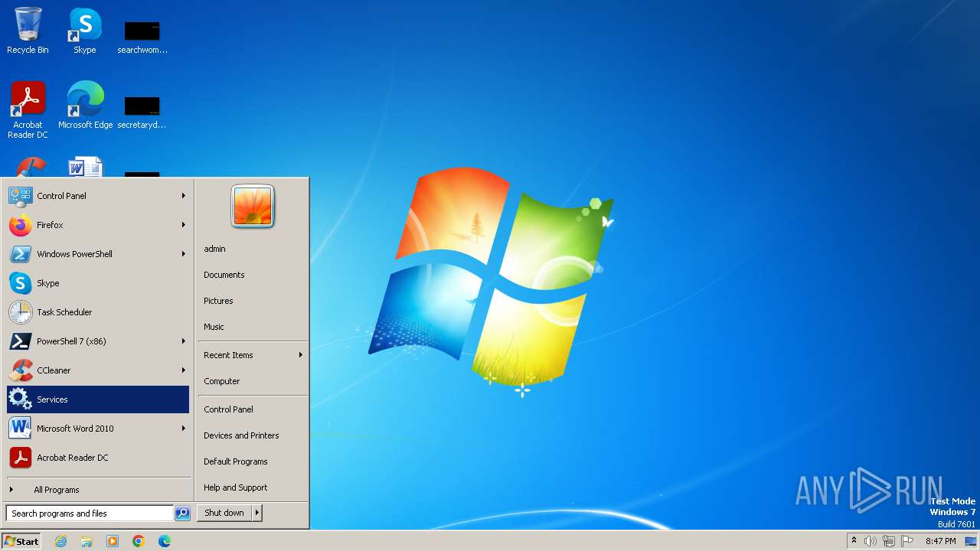Expand Windows PowerShell jump list arrow
Screen dimensions: 980x551
click(x=184, y=254)
